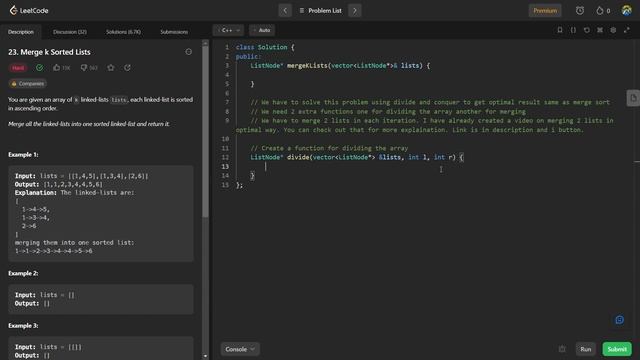Expand the Console dropdown
640x360 pixels.
pyautogui.click(x=240, y=349)
